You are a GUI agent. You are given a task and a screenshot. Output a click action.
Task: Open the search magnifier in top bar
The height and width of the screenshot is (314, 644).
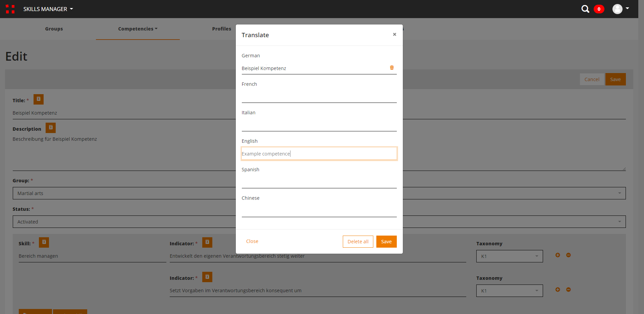585,9
